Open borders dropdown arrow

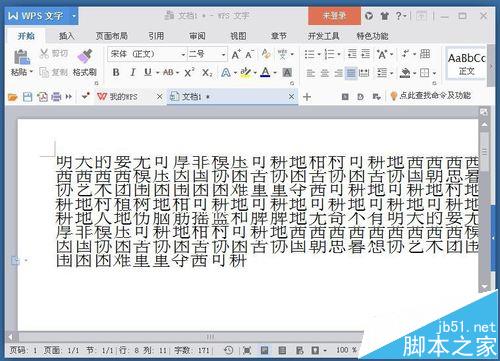pos(434,73)
